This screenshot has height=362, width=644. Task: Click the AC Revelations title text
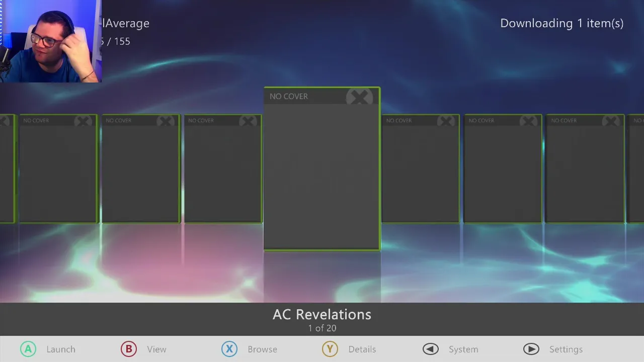[322, 315]
